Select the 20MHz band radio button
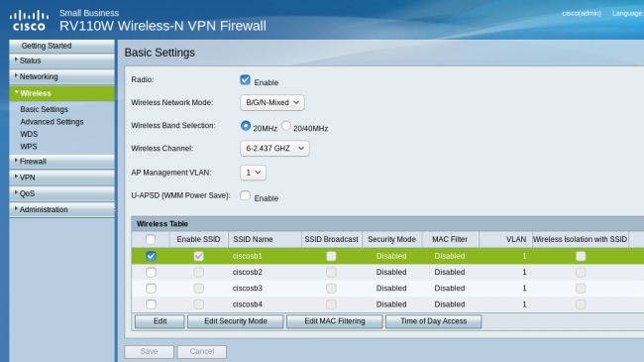The image size is (644, 362). pos(246,126)
